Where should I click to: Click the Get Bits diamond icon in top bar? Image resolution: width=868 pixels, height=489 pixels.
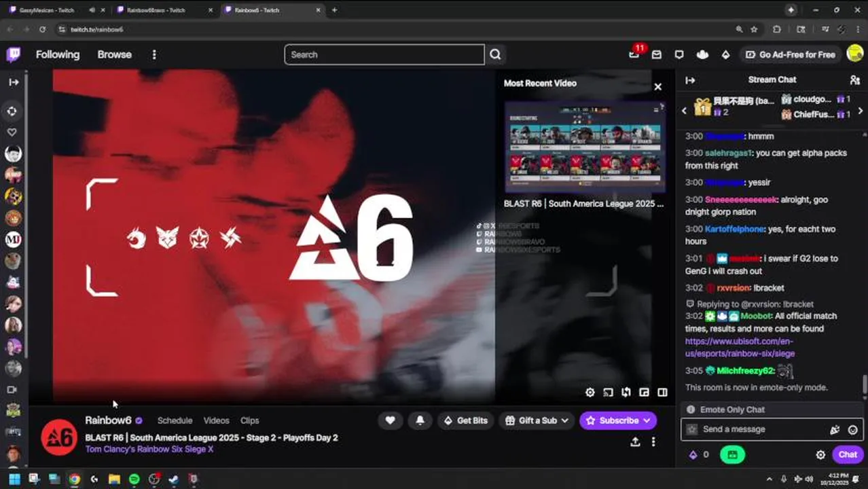coord(725,54)
